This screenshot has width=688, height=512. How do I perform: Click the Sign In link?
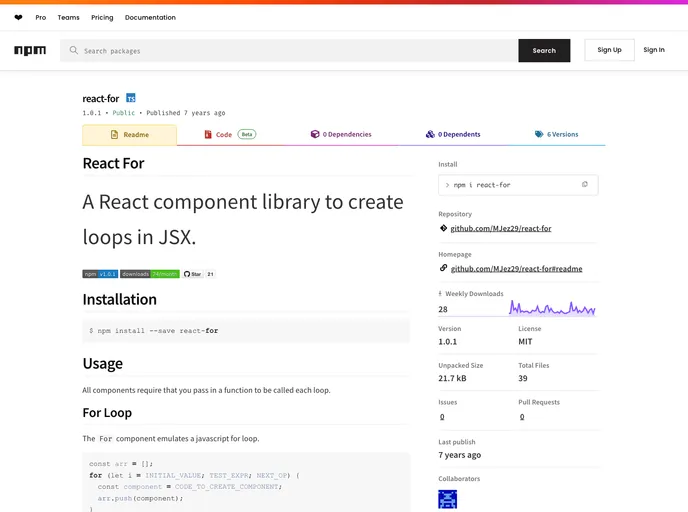[x=654, y=50]
